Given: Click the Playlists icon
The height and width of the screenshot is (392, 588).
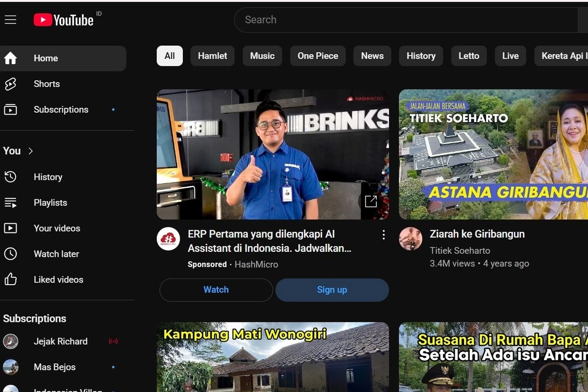Looking at the screenshot, I should (x=10, y=202).
